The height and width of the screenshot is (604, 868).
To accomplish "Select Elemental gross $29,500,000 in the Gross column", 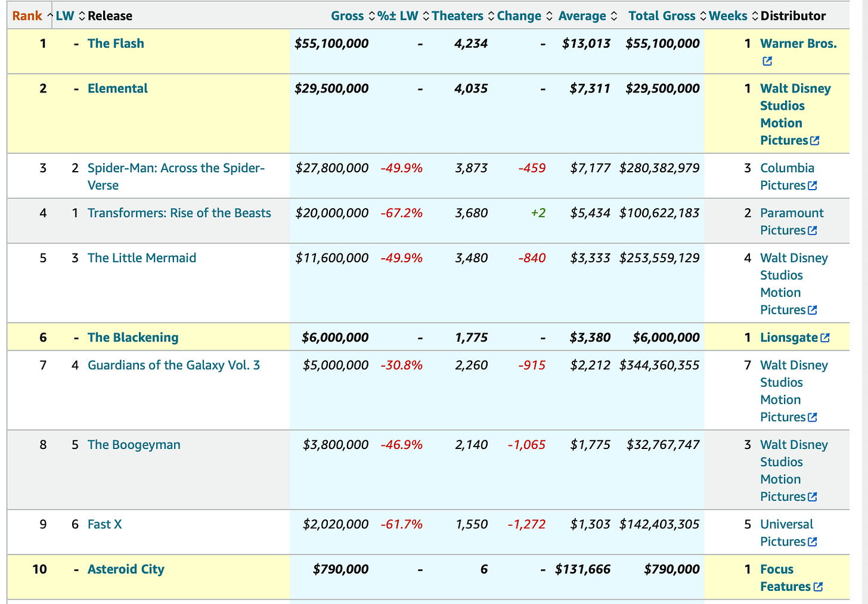I will (331, 88).
